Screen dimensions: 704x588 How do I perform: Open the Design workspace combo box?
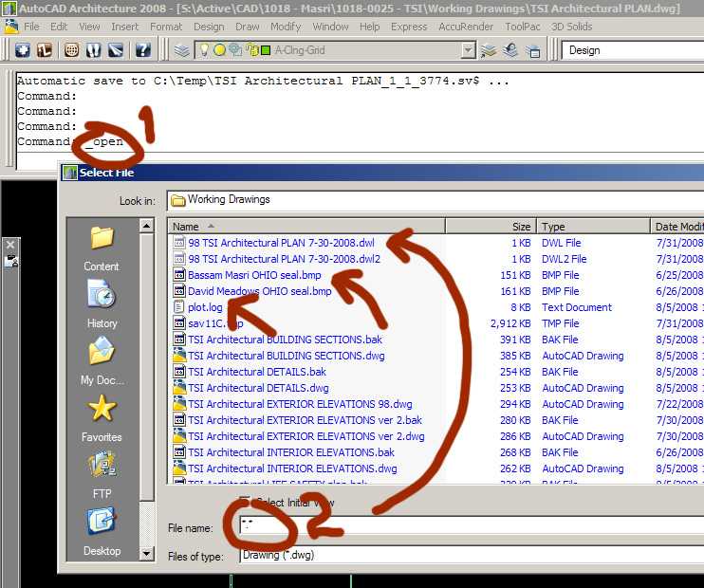click(633, 50)
